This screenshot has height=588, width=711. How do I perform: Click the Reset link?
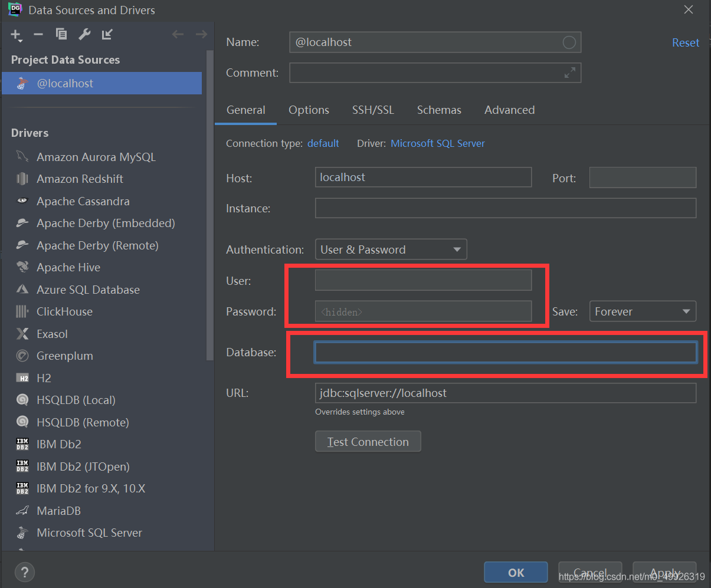686,42
